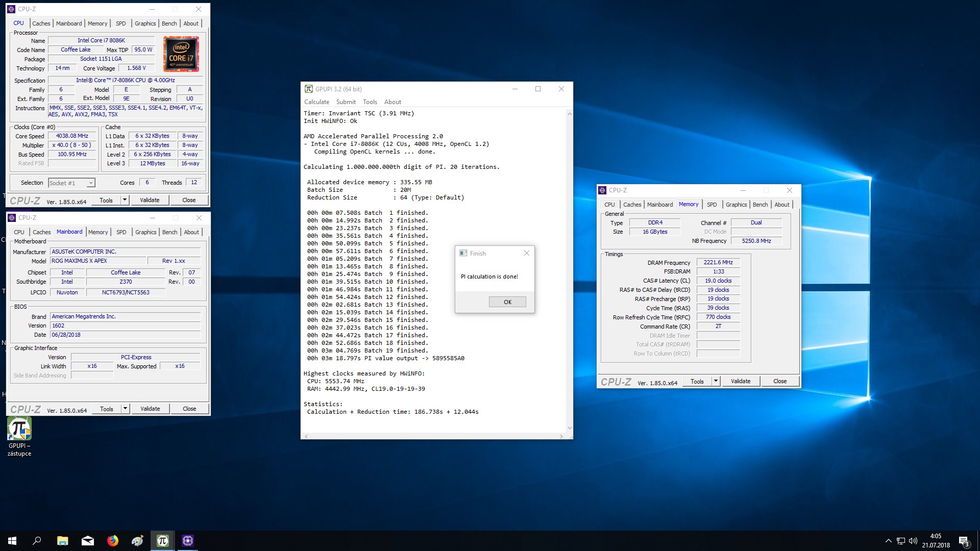Click Tools button in Memory CPU-Z window

pos(697,381)
